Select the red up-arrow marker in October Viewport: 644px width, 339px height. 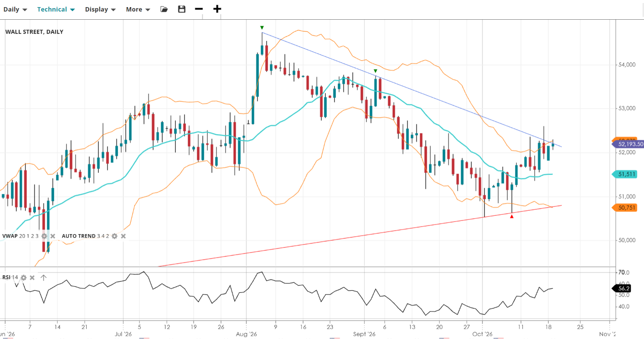[512, 216]
